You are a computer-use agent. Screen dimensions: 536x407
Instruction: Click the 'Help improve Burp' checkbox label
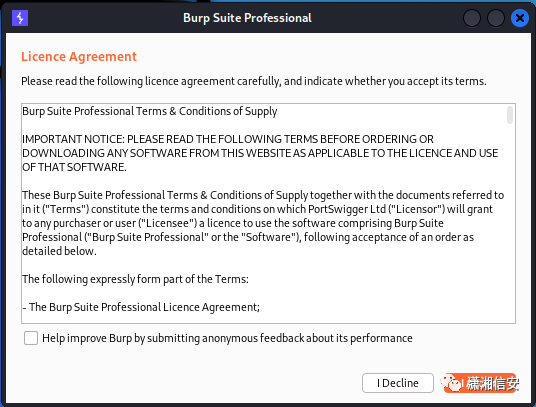click(x=227, y=338)
